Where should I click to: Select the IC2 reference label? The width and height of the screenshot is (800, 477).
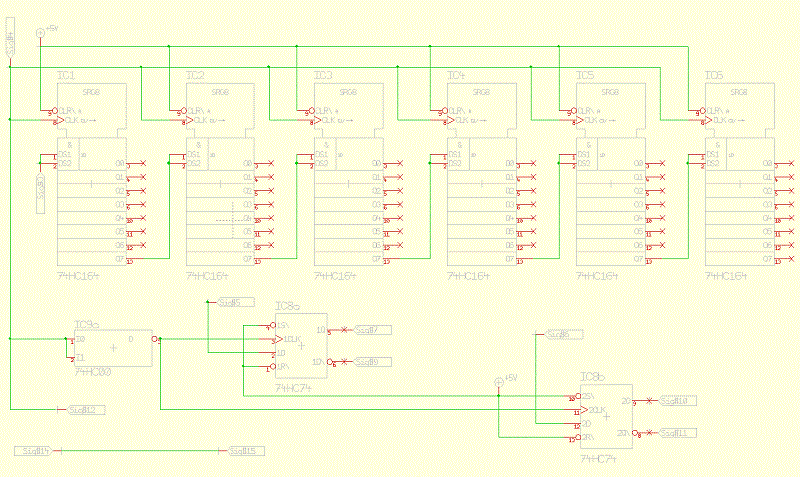(195, 76)
